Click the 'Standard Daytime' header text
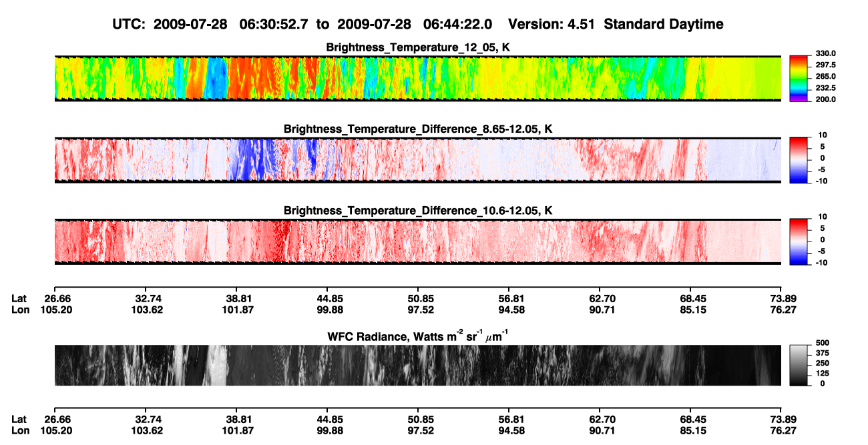Viewport: 868px width, 445px height. pyautogui.click(x=663, y=24)
